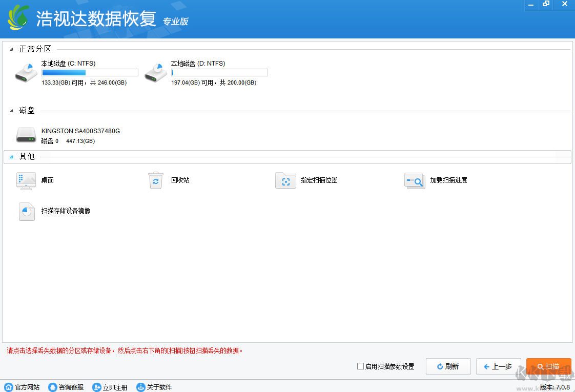Click the 扫描 scan button
Viewport: 575px width, 392px height.
point(548,366)
